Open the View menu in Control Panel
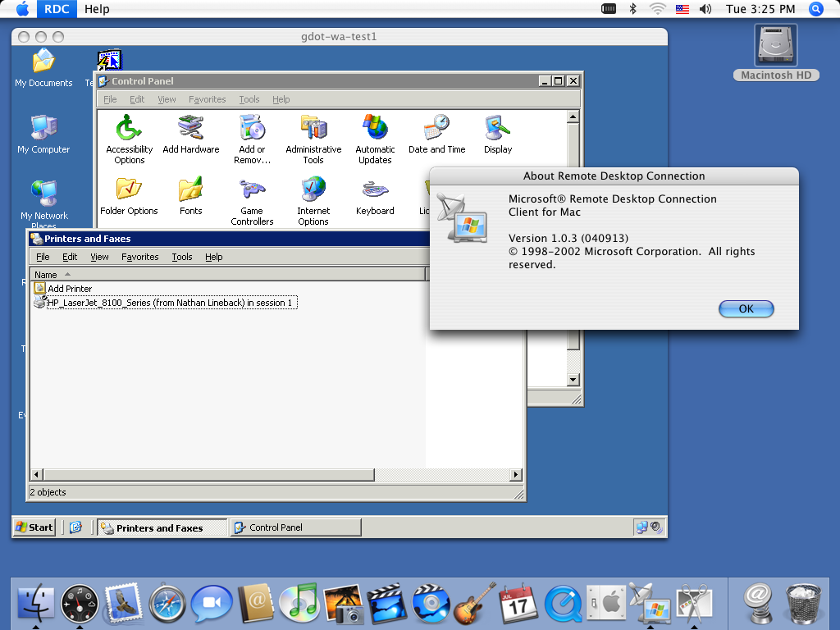The height and width of the screenshot is (630, 840). [167, 98]
